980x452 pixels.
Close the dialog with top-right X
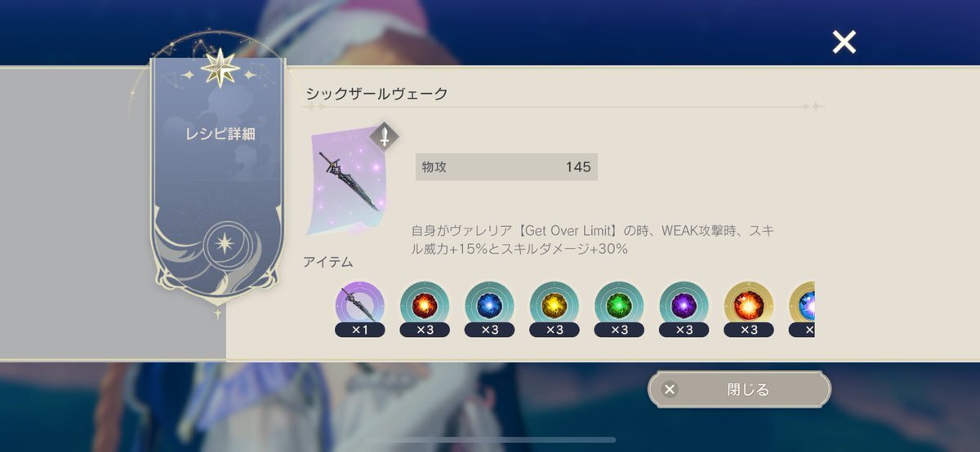point(844,42)
